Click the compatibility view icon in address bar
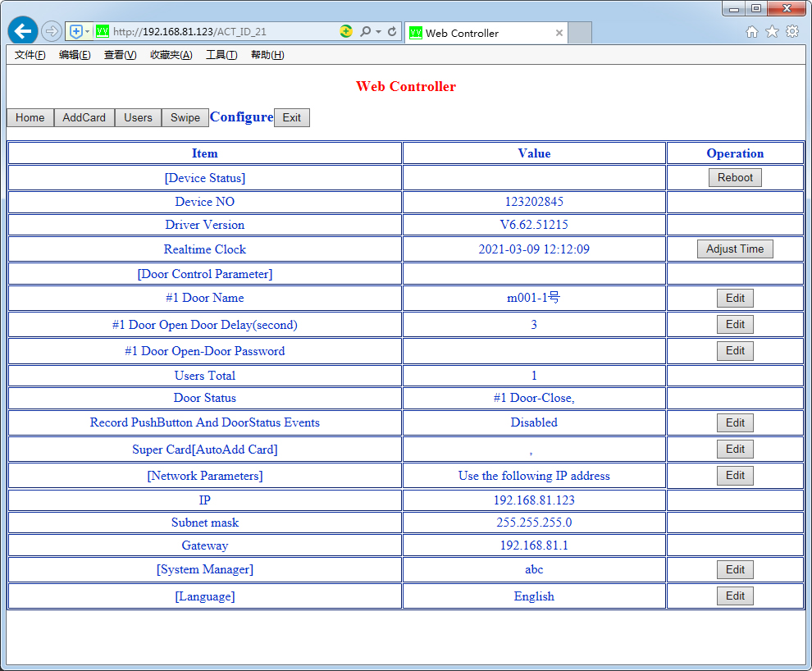The height and width of the screenshot is (671, 812). pyautogui.click(x=346, y=32)
